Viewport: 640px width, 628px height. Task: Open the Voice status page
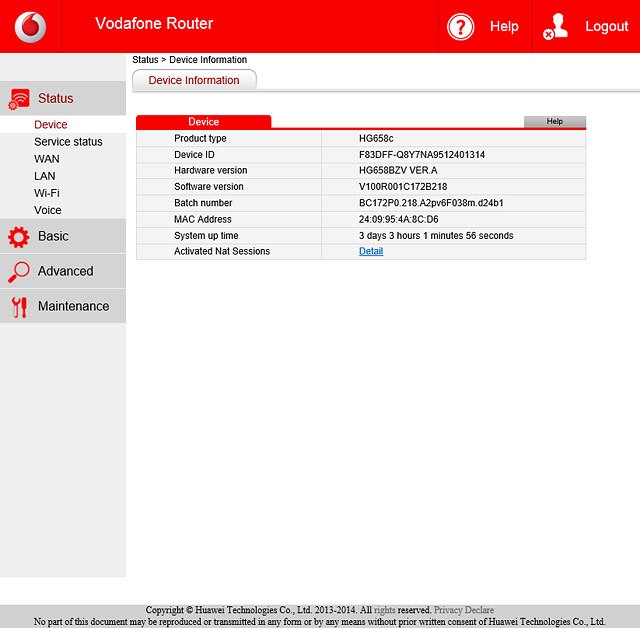point(48,210)
